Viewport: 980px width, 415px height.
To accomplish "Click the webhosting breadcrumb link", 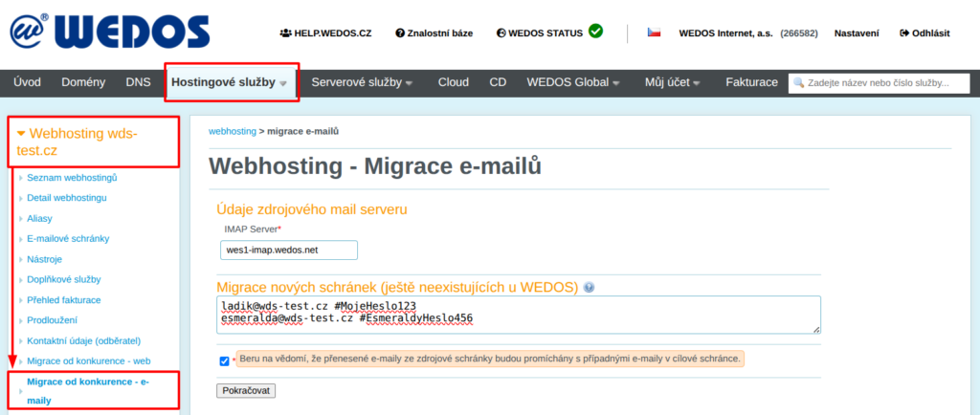I will coord(233,132).
